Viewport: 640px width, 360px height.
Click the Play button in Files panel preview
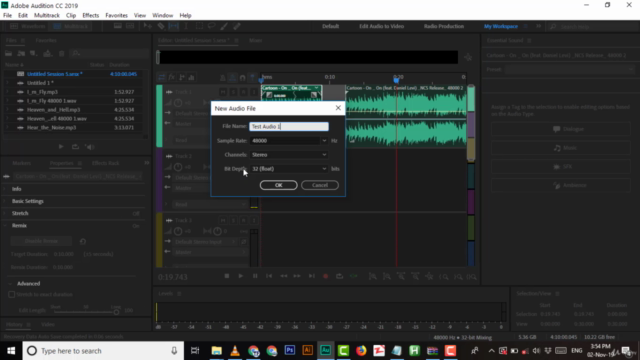click(61, 147)
